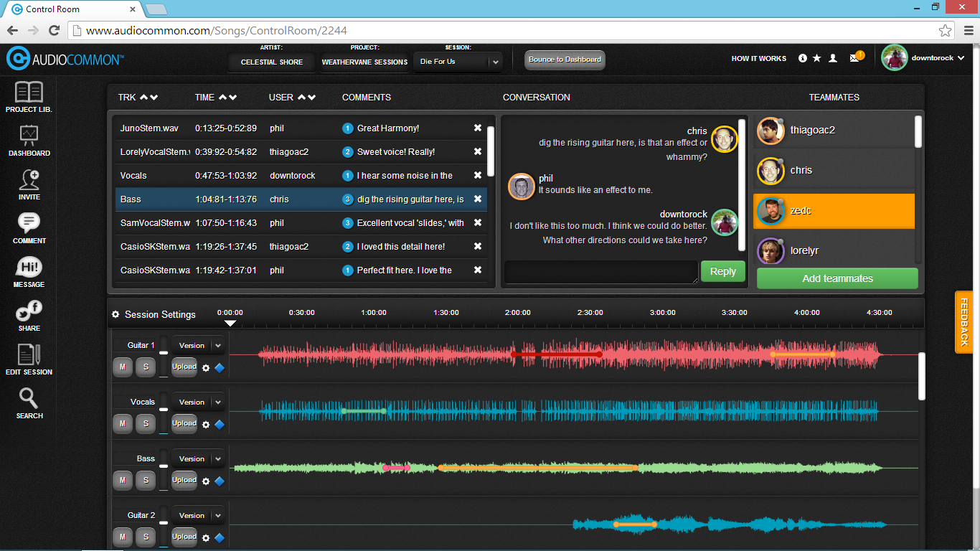
Task: Open the Guitar 1 Version dropdown
Action: 198,346
